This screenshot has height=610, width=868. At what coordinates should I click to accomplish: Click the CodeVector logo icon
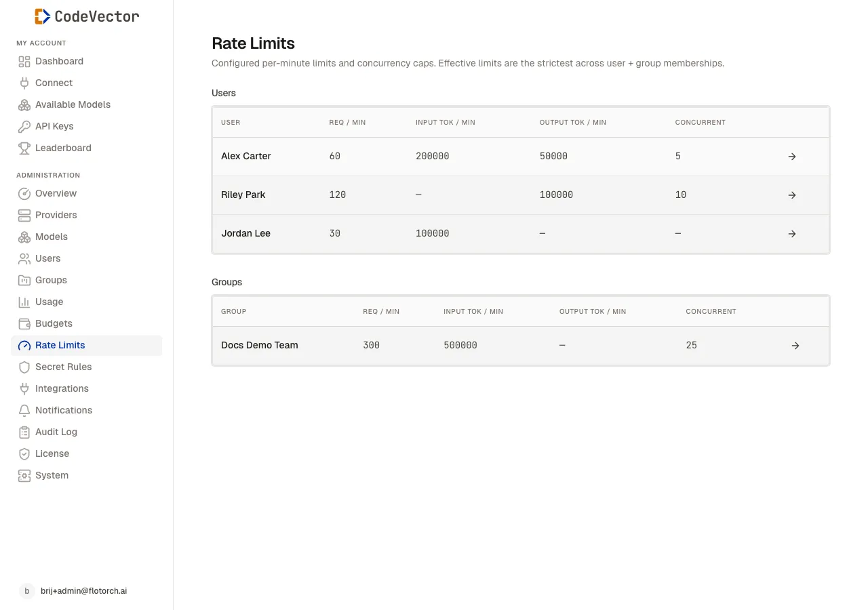(x=43, y=16)
